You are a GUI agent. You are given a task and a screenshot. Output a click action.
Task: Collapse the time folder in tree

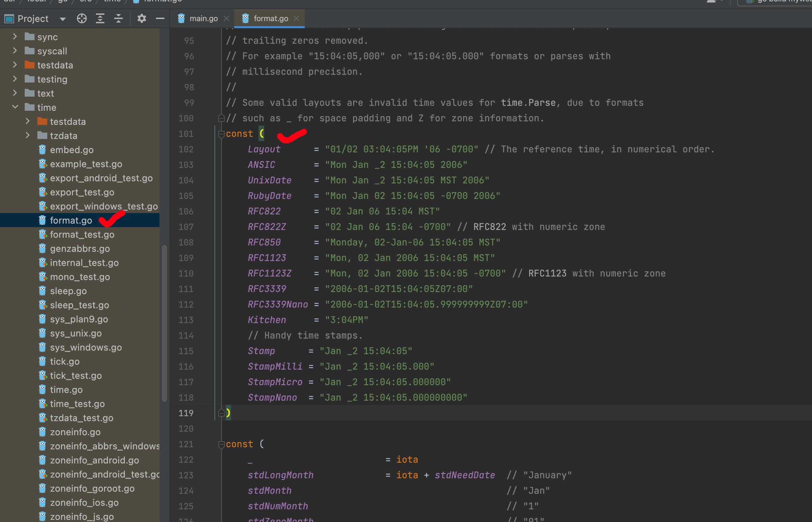(15, 107)
